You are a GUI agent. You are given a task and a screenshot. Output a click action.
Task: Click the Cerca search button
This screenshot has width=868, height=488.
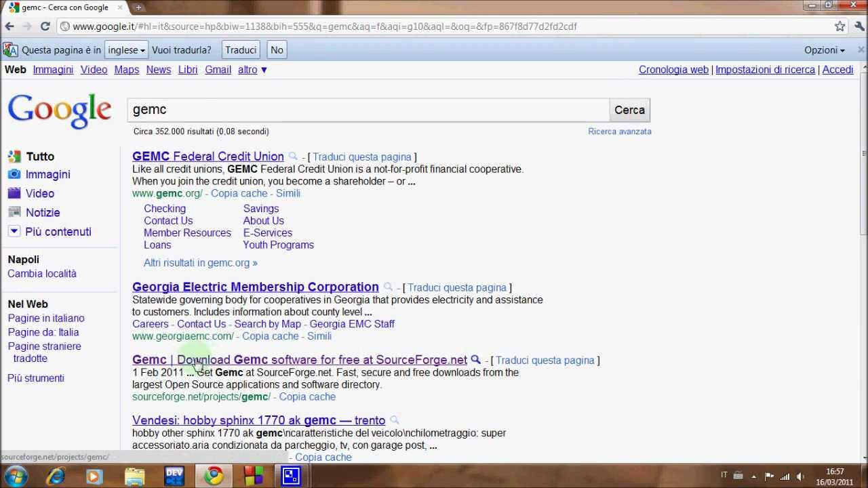click(x=629, y=110)
